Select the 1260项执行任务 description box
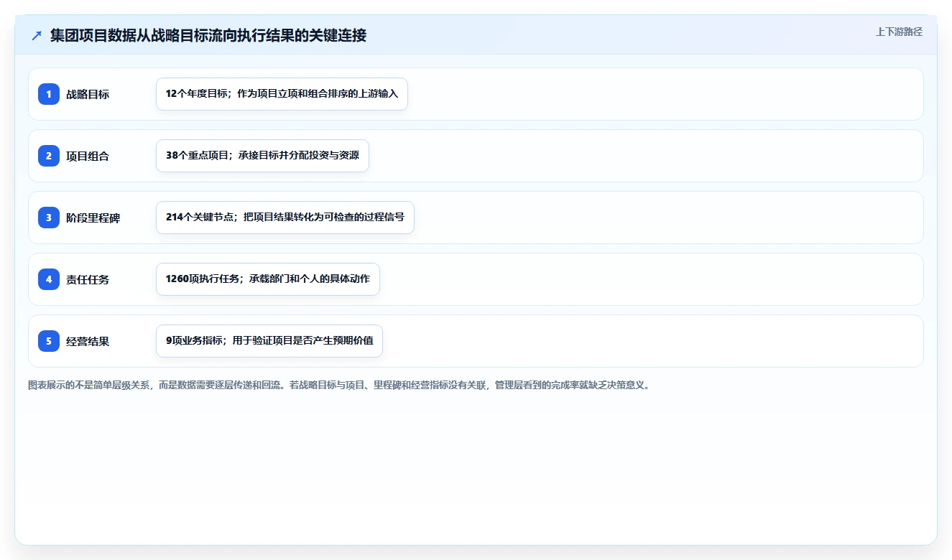The image size is (952, 560). 268,279
